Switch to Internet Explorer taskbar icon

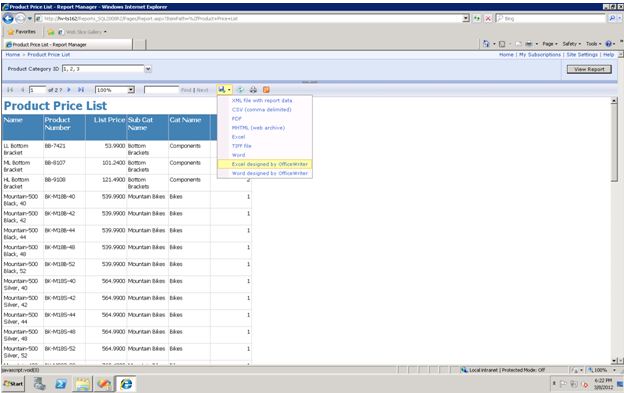(x=126, y=384)
